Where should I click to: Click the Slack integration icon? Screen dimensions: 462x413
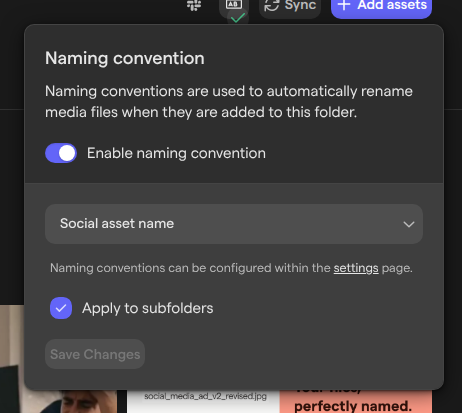[x=194, y=5]
